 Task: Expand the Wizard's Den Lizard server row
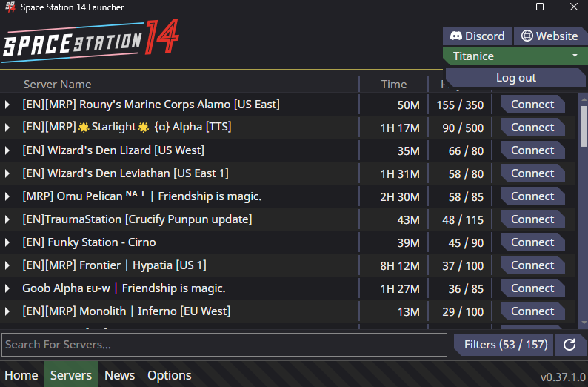pyautogui.click(x=7, y=150)
